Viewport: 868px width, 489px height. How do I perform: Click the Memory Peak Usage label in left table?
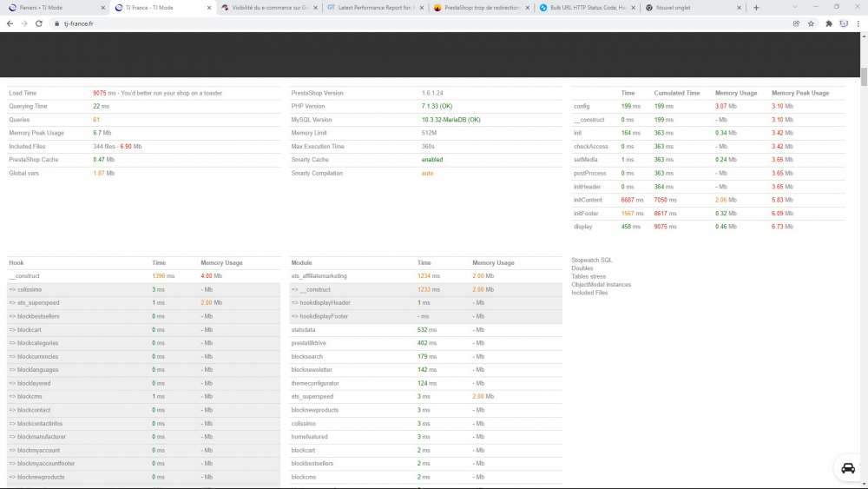[x=36, y=133]
